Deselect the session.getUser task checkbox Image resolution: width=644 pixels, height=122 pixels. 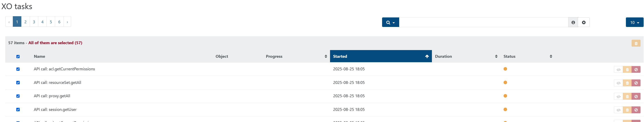(18, 110)
